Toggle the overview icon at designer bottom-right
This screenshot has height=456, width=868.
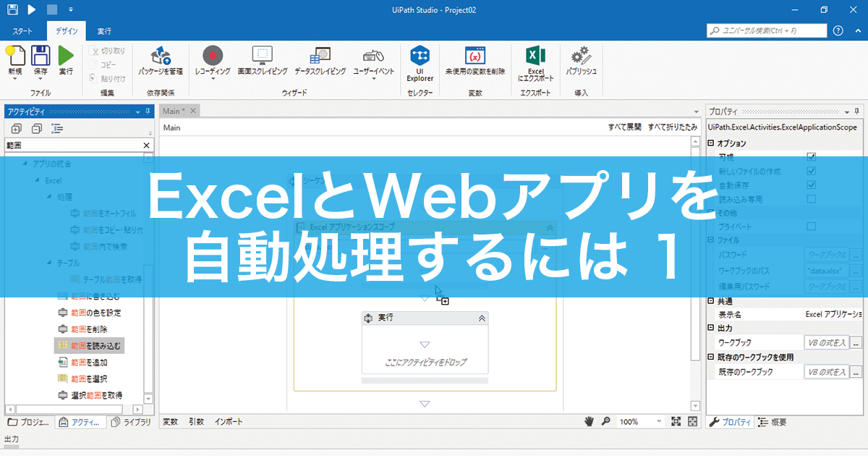(x=692, y=421)
